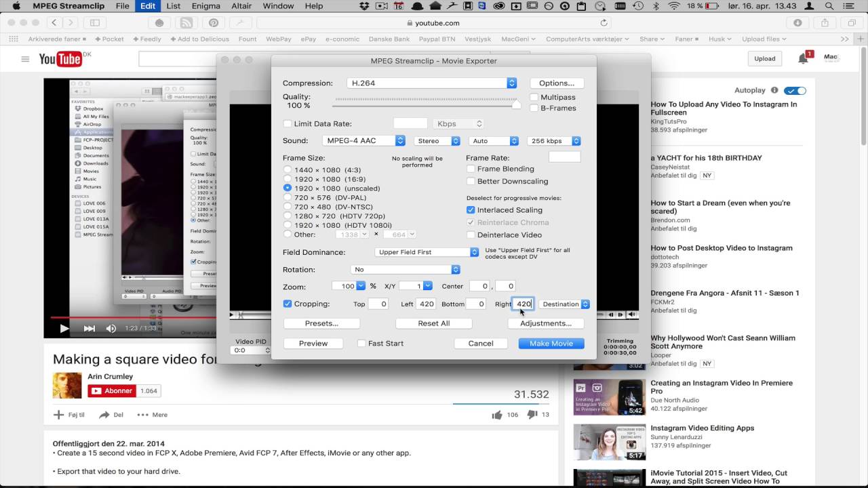Select 1280 × 720 (HDTV 720p) frame size
This screenshot has height=488, width=868.
[x=288, y=216]
